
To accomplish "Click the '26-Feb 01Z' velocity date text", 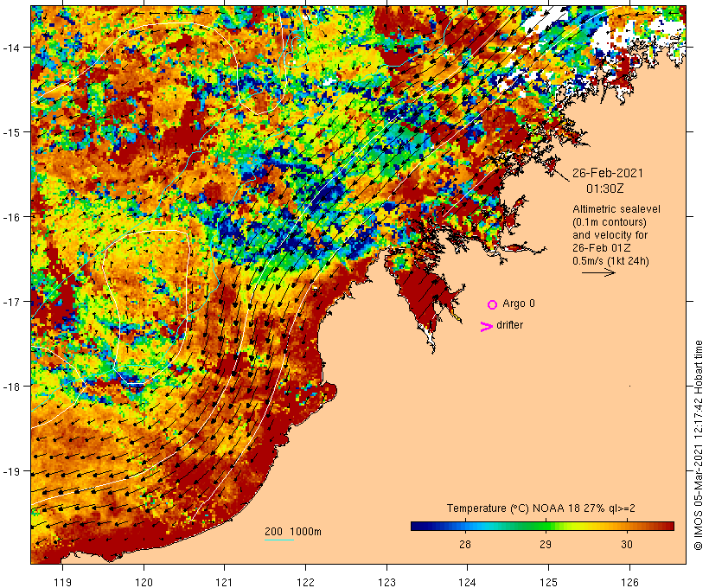I will [602, 248].
